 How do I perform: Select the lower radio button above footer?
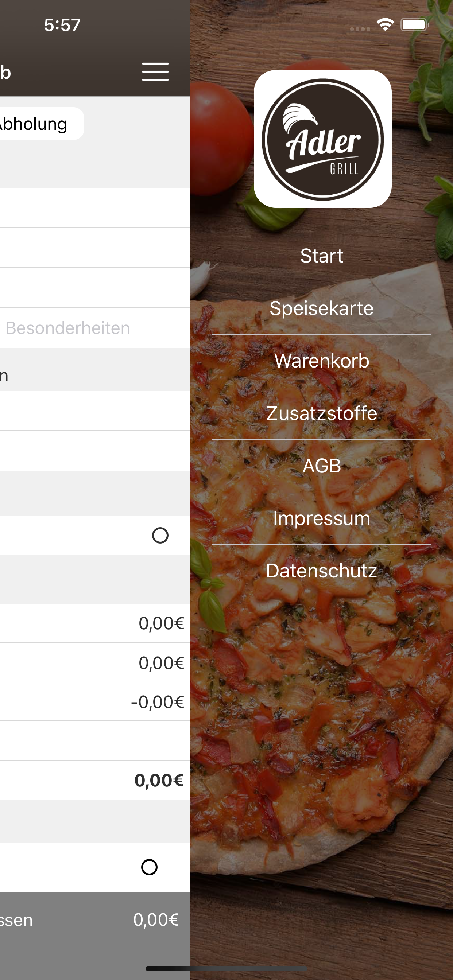pyautogui.click(x=149, y=867)
